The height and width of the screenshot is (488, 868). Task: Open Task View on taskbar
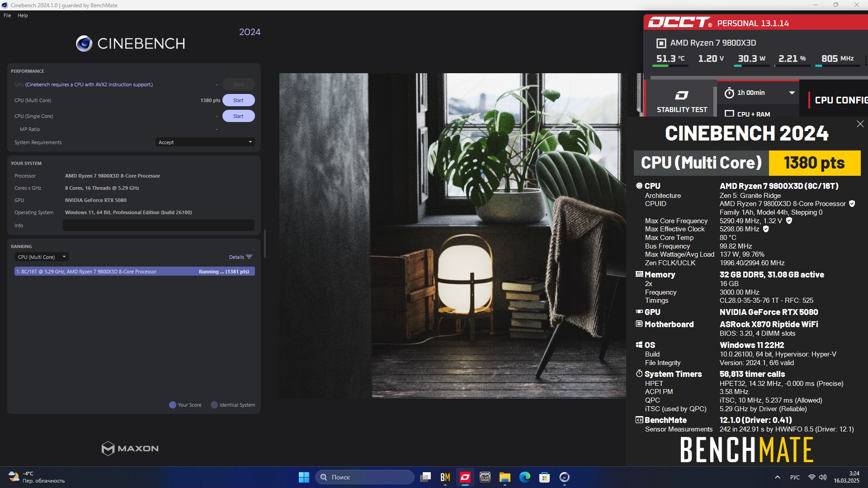tap(425, 477)
